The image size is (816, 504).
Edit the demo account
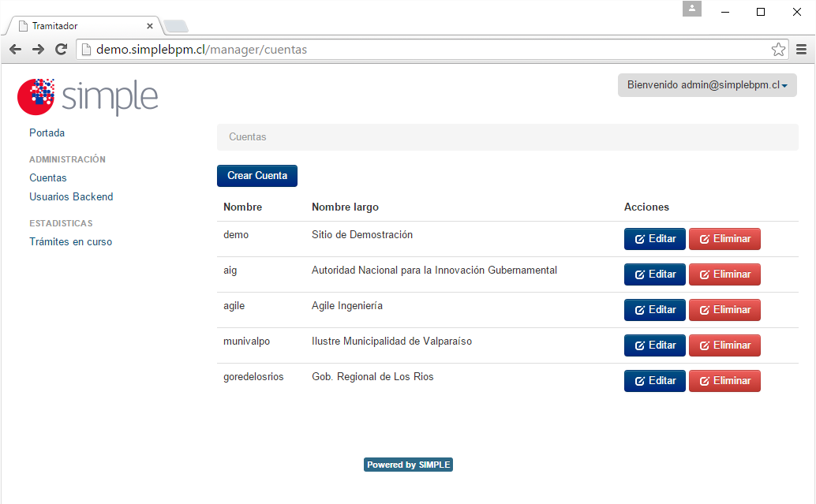point(655,239)
